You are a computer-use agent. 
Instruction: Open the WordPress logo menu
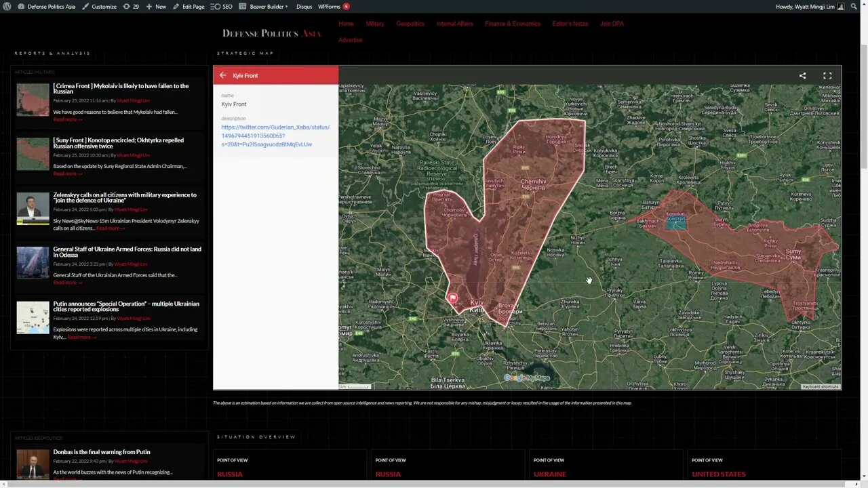7,6
